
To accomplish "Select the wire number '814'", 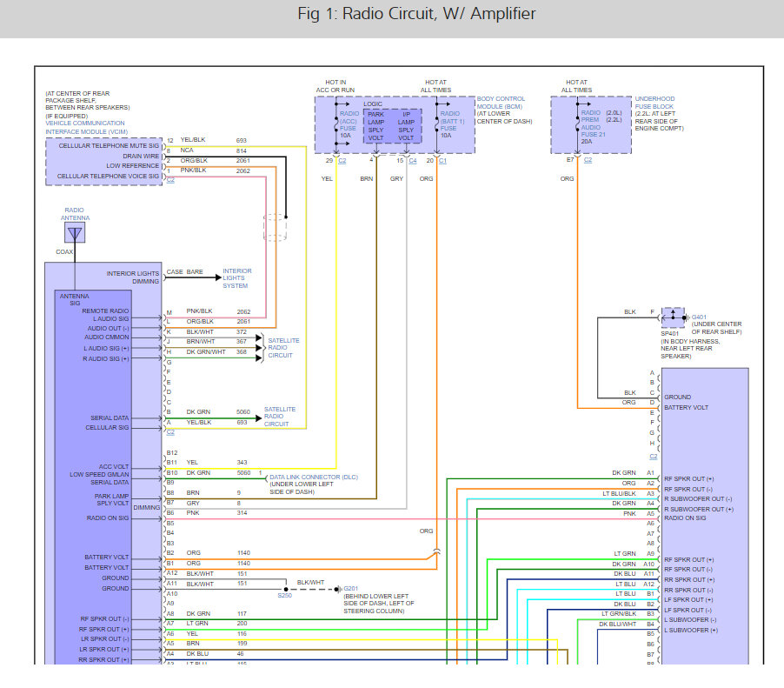I will pyautogui.click(x=241, y=150).
